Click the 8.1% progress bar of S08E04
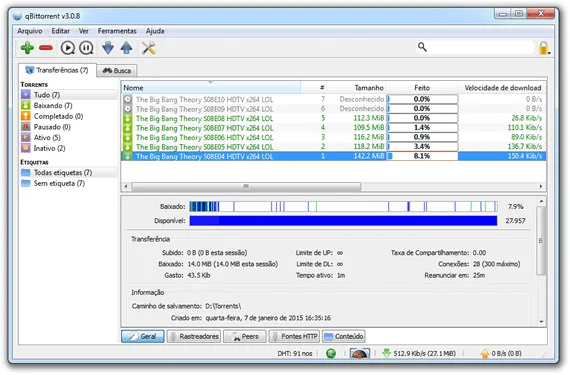The width and height of the screenshot is (570, 375). point(422,156)
